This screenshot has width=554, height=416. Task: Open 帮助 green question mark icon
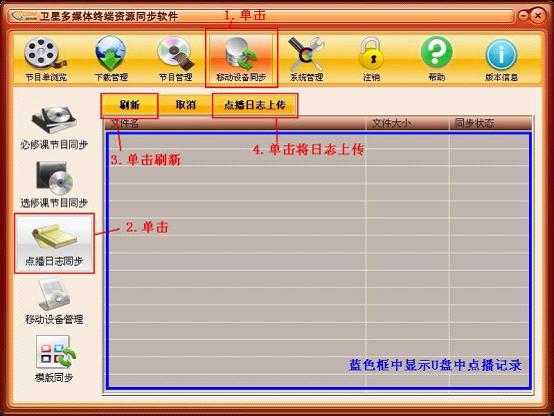[x=436, y=52]
